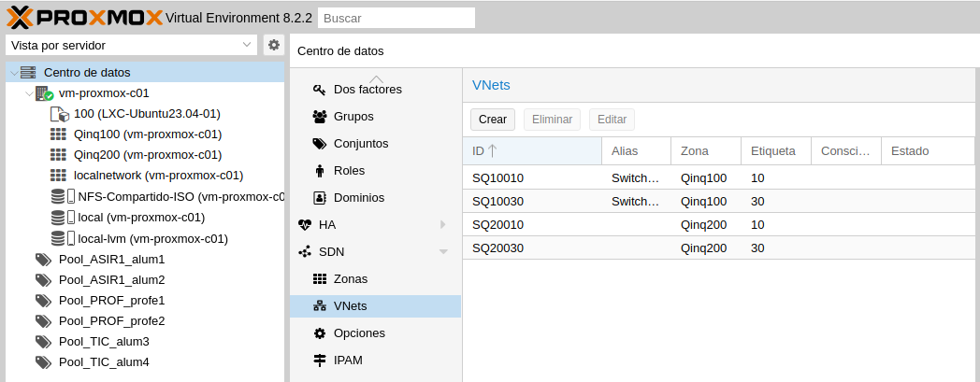The width and height of the screenshot is (980, 382).
Task: Open the Grupos menu item
Action: click(x=375, y=117)
